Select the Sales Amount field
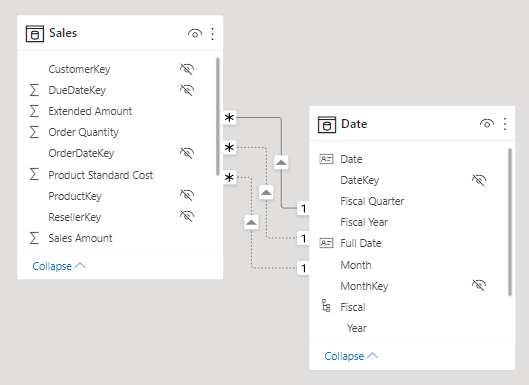Viewport: 529px width, 385px height. pyautogui.click(x=80, y=238)
